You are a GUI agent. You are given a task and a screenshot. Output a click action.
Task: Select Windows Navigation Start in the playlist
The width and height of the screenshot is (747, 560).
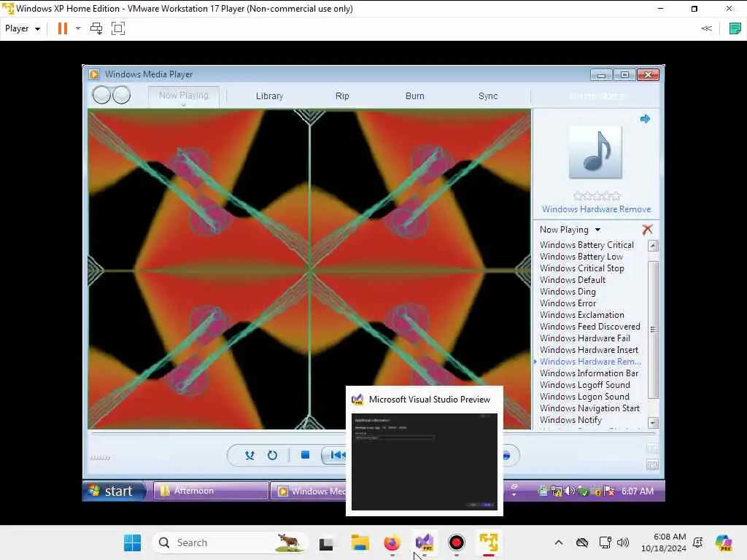pyautogui.click(x=589, y=408)
